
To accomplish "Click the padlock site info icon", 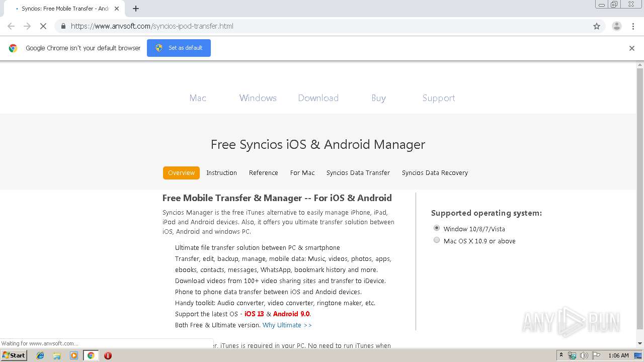I will click(63, 26).
